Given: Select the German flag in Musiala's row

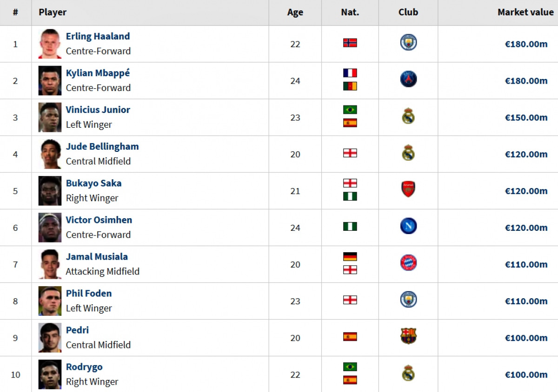Looking at the screenshot, I should click(350, 257).
